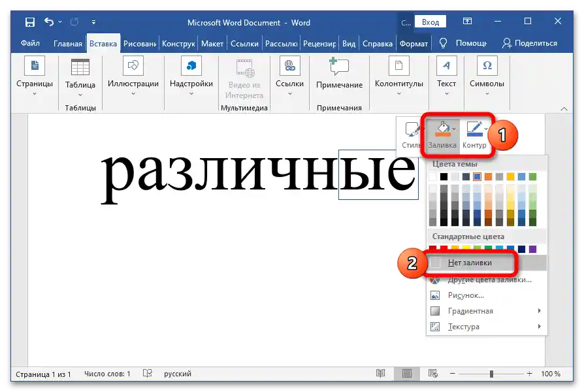Open the Ссылки ribbon tab
Viewport: 584px width, 392px height.
point(244,44)
